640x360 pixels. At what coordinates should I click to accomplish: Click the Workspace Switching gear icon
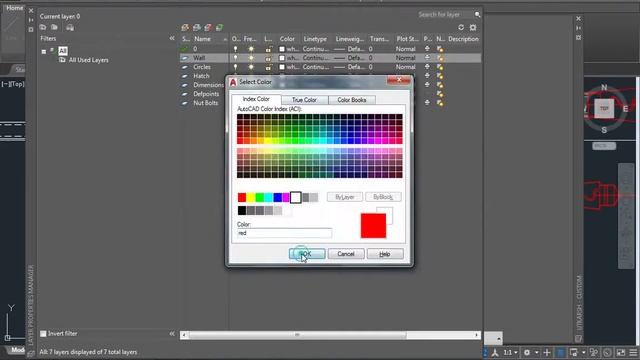527,352
